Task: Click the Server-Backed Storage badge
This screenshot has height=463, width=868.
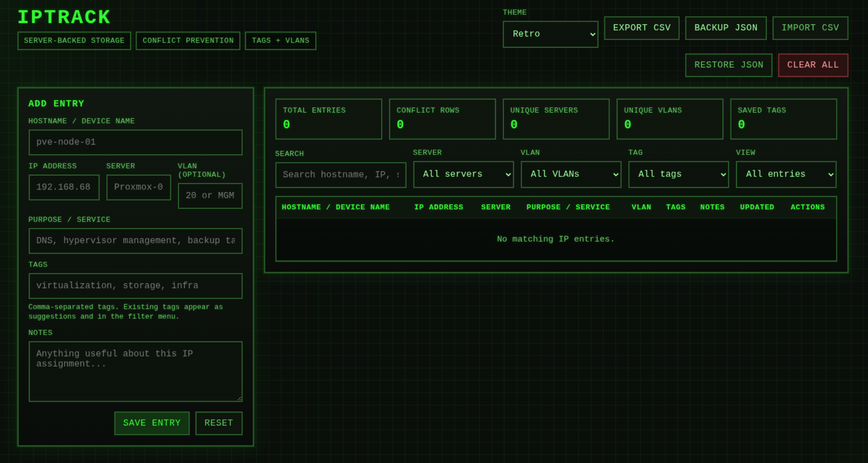Action: (x=74, y=41)
